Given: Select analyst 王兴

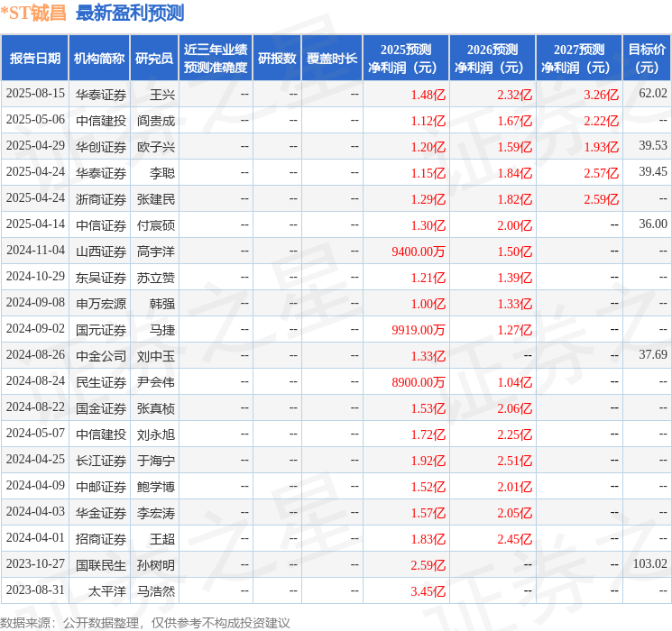Looking at the screenshot, I should click(x=162, y=95).
